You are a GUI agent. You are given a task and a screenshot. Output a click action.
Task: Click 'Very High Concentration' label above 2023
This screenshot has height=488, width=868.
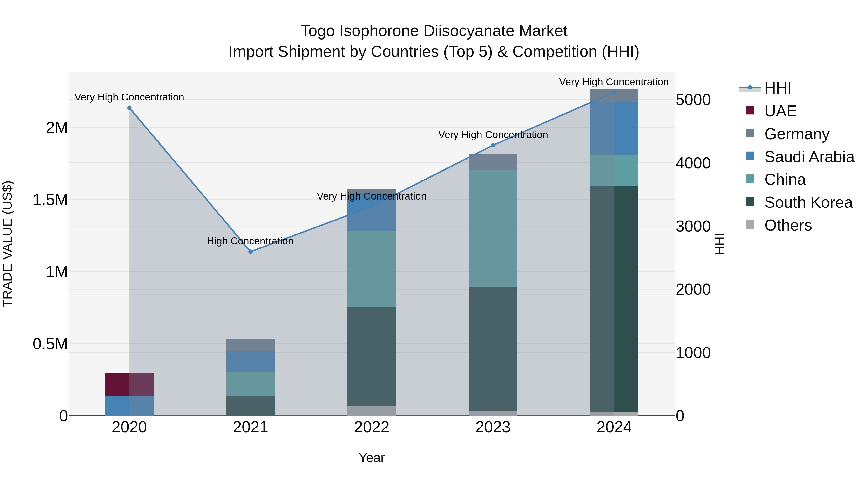coord(493,135)
